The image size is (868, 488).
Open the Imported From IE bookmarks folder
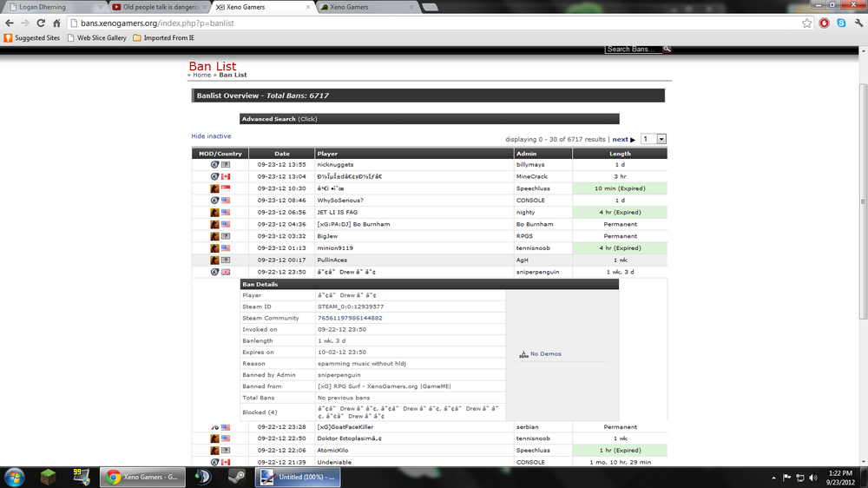pos(164,37)
